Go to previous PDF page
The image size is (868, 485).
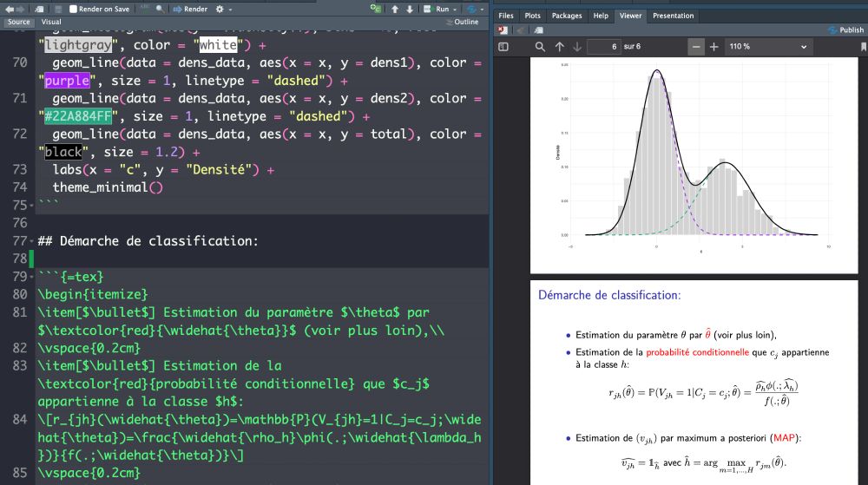click(x=559, y=47)
